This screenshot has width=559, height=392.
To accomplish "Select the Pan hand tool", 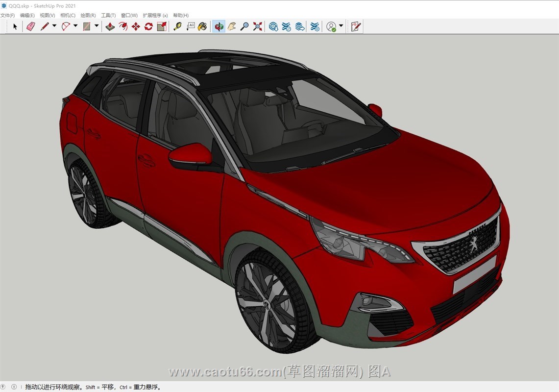I will pos(232,26).
